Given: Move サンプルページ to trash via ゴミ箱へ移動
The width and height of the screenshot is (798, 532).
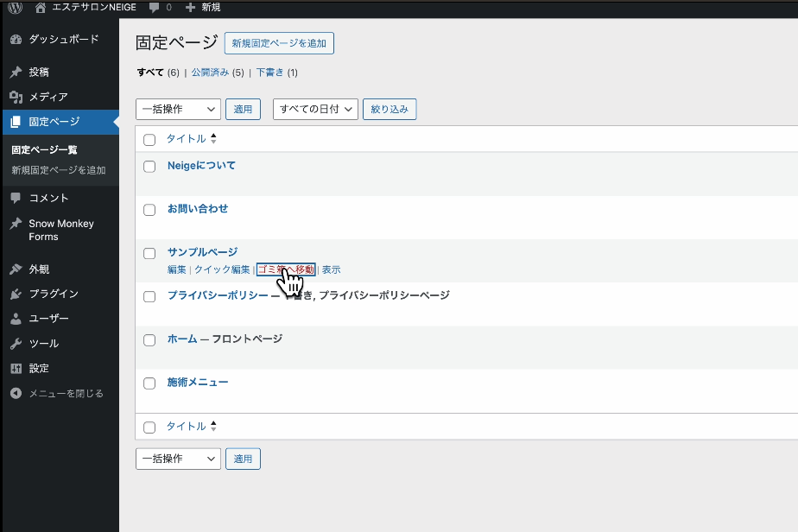Looking at the screenshot, I should (x=286, y=269).
